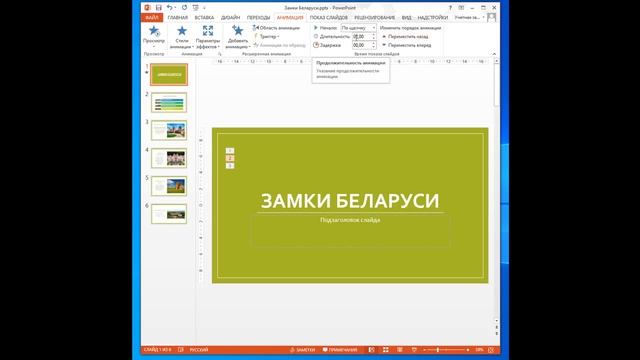Expand Undo history dropdown arrow
Screen dimensions: 640x360
(175, 8)
